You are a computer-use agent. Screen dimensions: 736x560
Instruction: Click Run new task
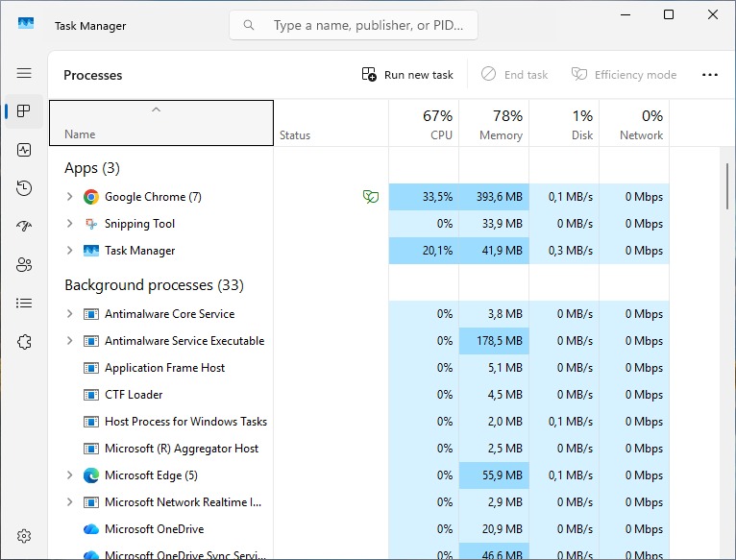pos(407,75)
